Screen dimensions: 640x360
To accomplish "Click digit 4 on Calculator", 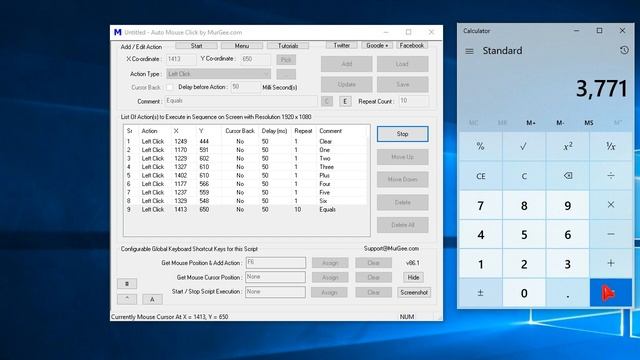I will click(x=480, y=234).
